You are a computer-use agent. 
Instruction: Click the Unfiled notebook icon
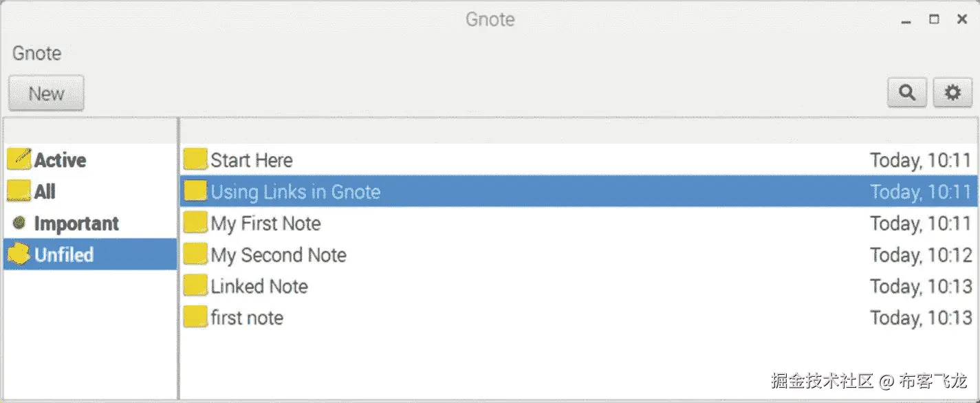tap(19, 254)
